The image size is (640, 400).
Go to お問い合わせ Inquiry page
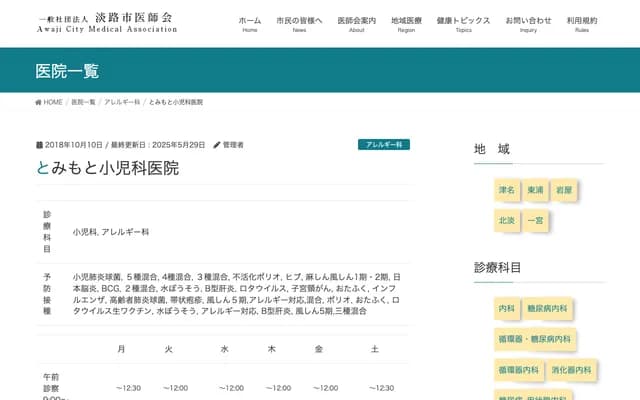coord(528,24)
